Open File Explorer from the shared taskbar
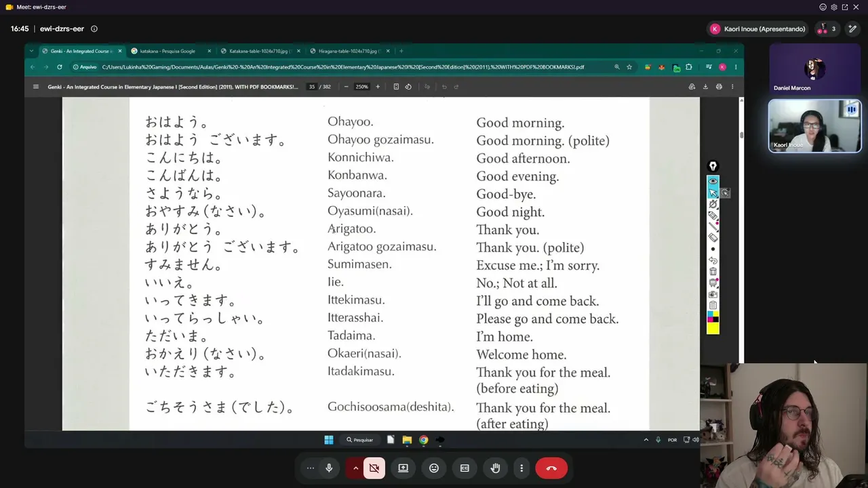The image size is (868, 488). (x=407, y=440)
